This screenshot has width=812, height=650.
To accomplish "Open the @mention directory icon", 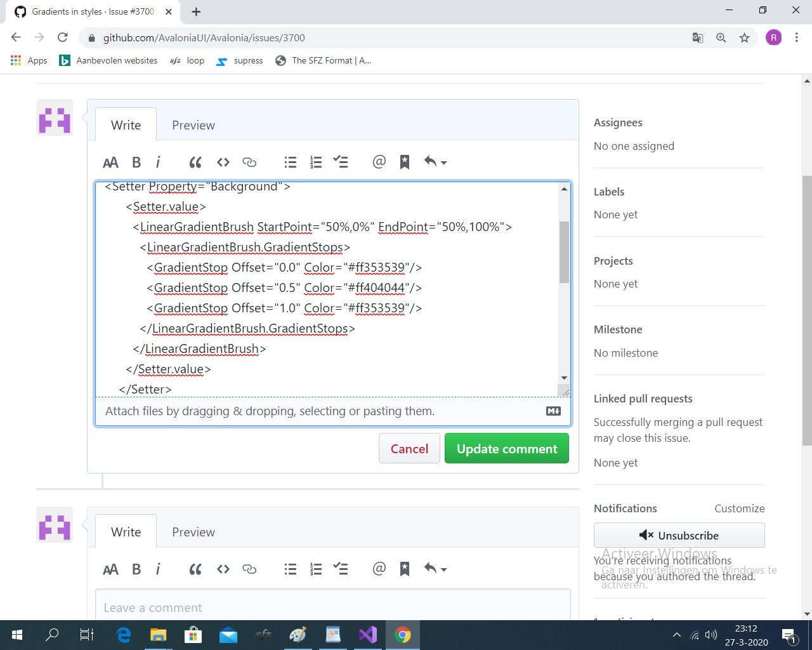I will pyautogui.click(x=379, y=162).
